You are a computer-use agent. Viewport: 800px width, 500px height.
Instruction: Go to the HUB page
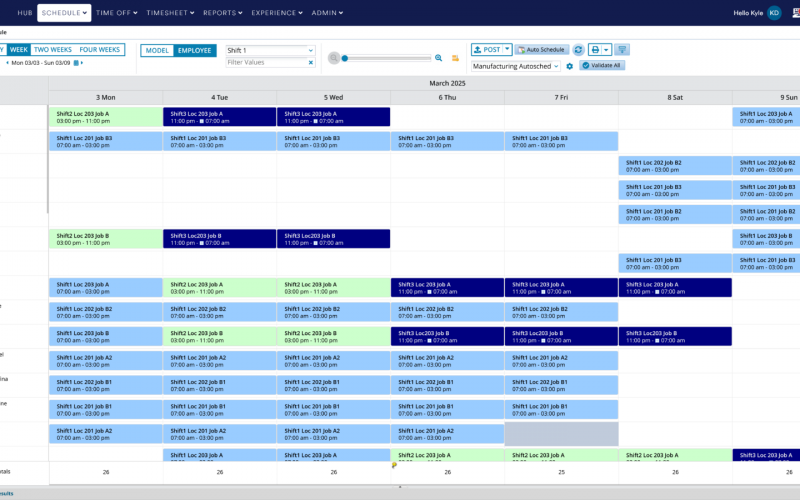[x=24, y=13]
